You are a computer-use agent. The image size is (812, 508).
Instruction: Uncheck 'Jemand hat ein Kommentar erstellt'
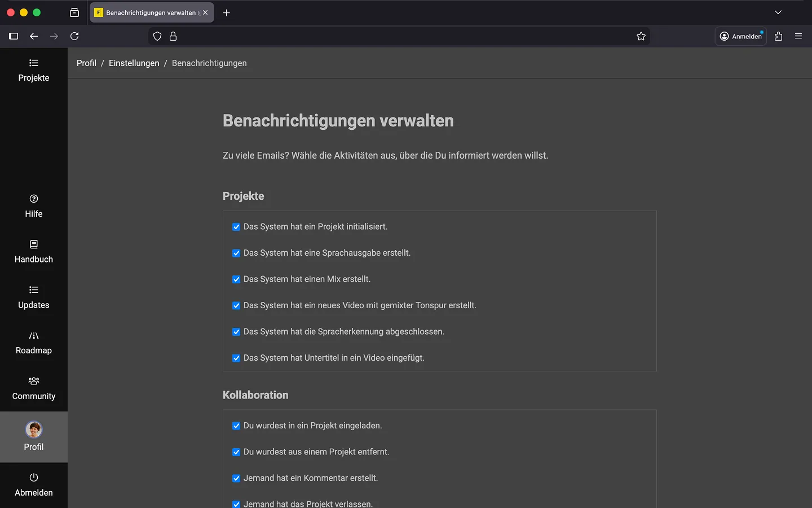click(236, 479)
